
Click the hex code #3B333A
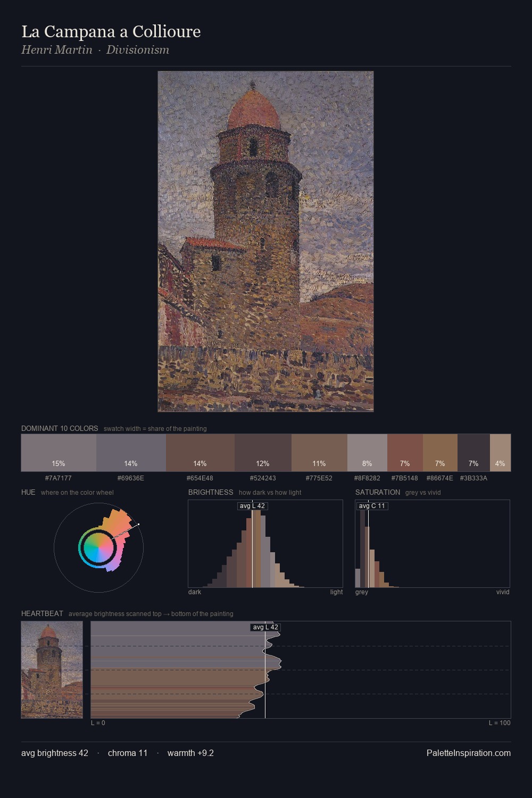pyautogui.click(x=473, y=478)
